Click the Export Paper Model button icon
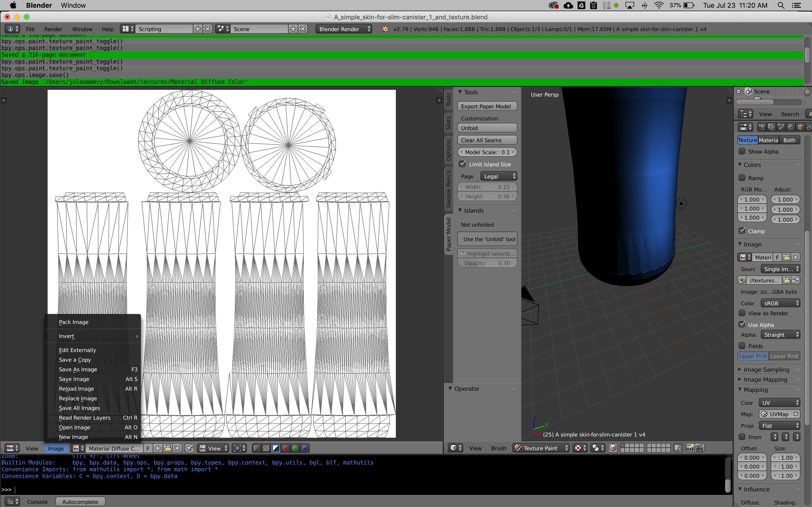Viewport: 812px width, 507px height. click(486, 106)
